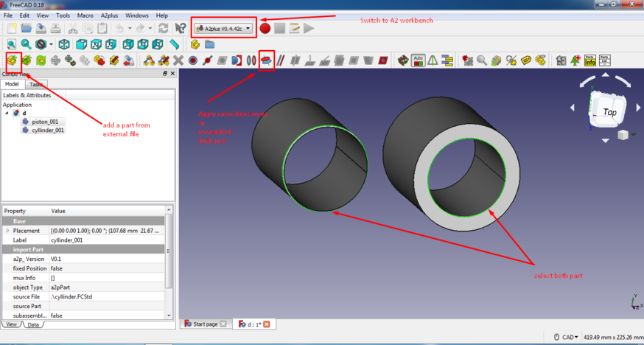Viewport: 644px width, 345px height.
Task: Click the blue folder Group icon
Action: pyautogui.click(x=210, y=44)
